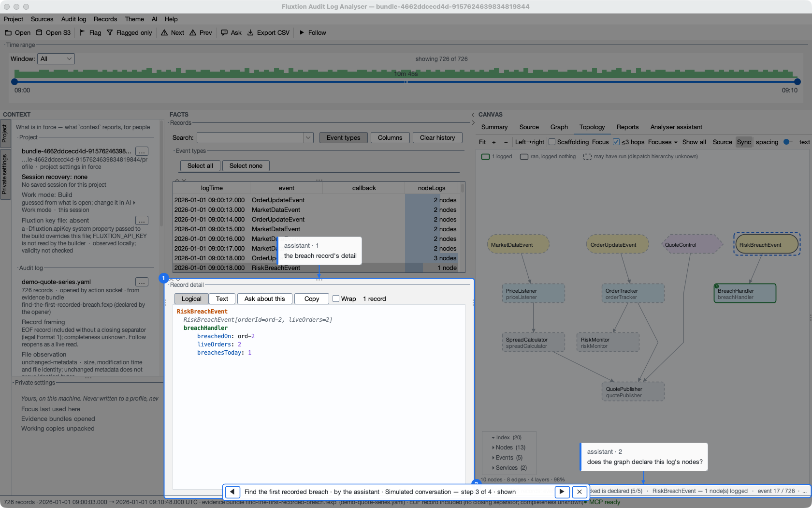Open browse button for Fluxtion key file
The width and height of the screenshot is (812, 508).
(142, 221)
